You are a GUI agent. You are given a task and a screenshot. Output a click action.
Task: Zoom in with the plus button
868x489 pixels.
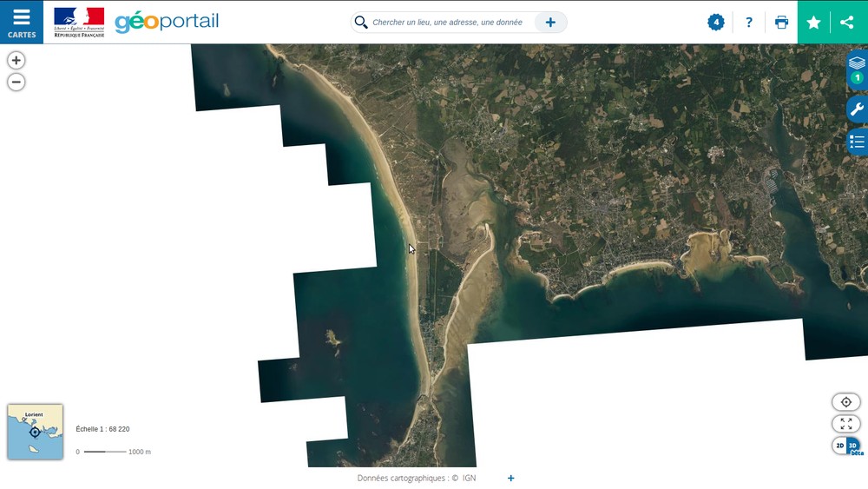point(16,60)
